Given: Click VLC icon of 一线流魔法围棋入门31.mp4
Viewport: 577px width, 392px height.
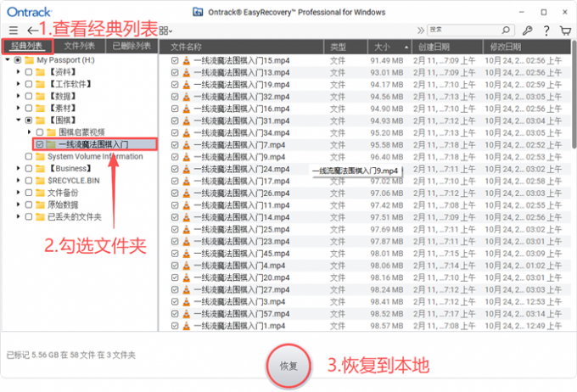Looking at the screenshot, I should pos(187,120).
